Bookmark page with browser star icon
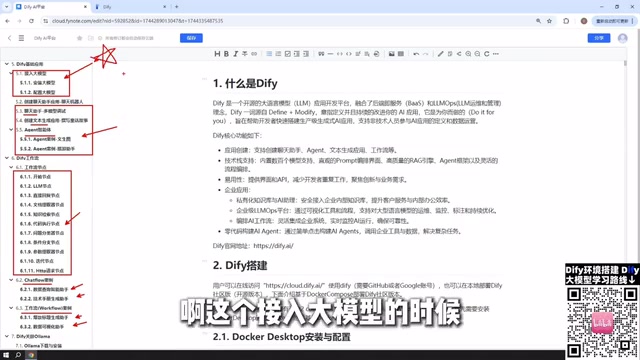The image size is (640, 360). click(x=549, y=21)
